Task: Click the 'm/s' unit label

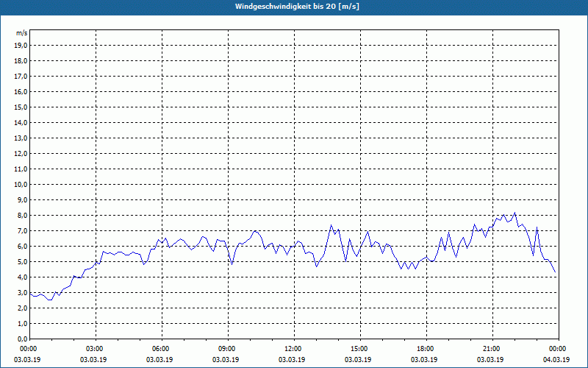Action: pos(21,33)
